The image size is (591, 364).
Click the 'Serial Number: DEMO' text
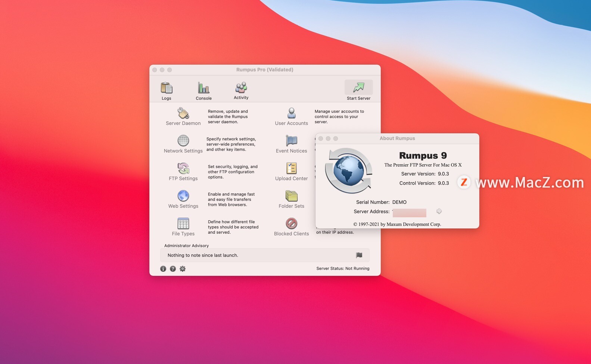click(x=381, y=202)
